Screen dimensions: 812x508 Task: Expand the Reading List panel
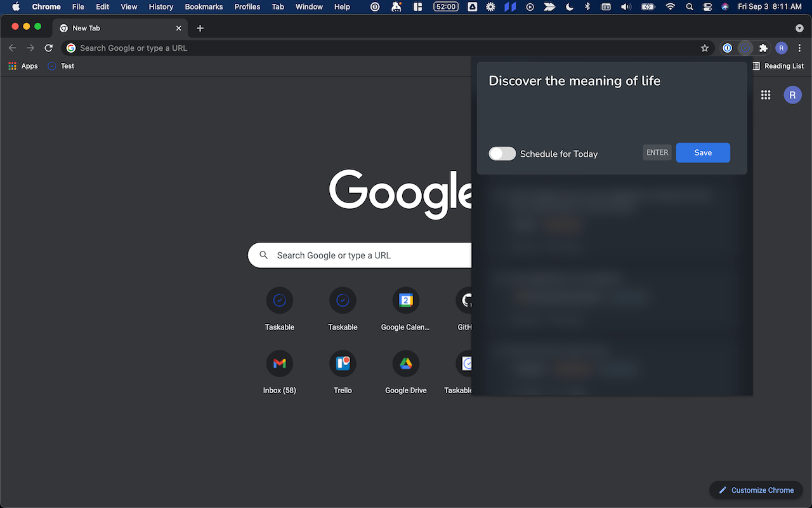click(779, 65)
